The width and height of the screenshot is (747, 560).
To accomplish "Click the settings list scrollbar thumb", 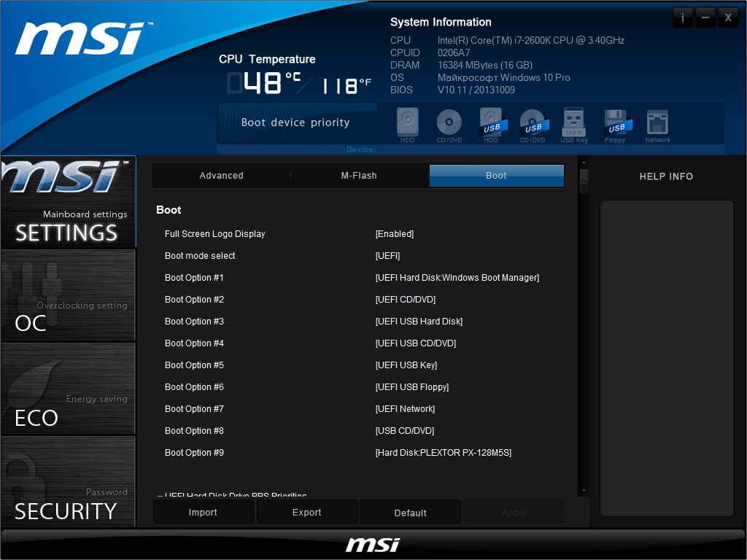I will (584, 181).
